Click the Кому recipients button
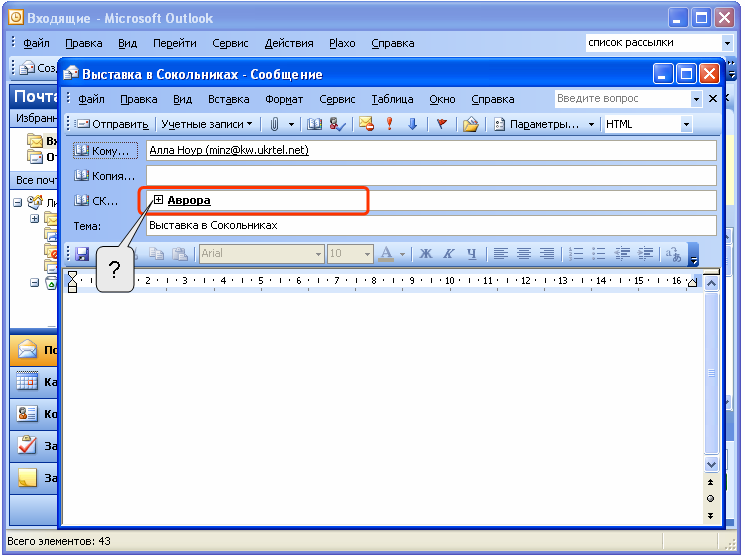Image resolution: width=745 pixels, height=556 pixels. coord(105,151)
